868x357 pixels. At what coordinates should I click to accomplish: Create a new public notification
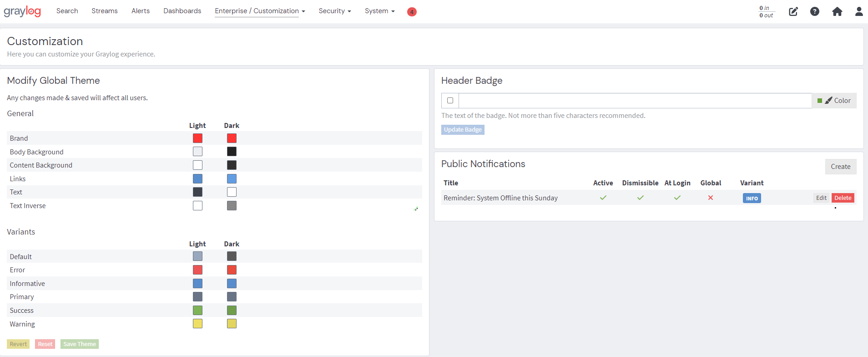[x=840, y=167]
